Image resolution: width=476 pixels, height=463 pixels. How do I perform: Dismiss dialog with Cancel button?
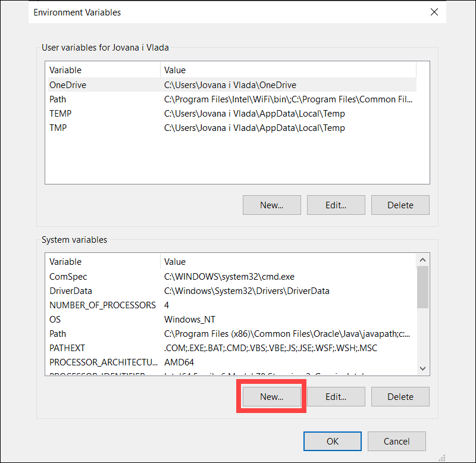(396, 441)
